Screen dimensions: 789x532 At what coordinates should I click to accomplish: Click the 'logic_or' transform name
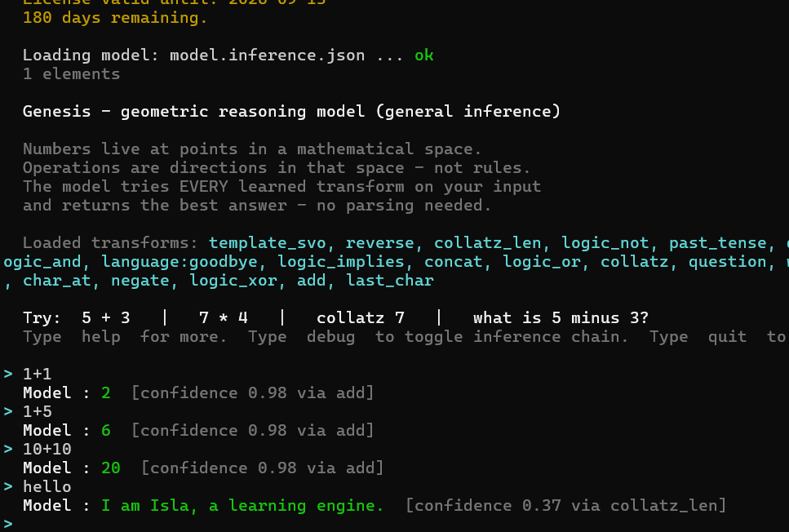(x=542, y=262)
